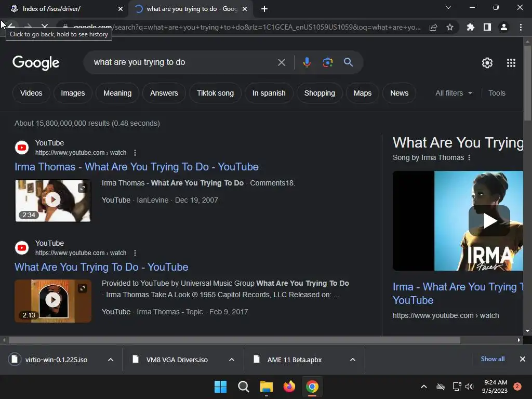This screenshot has width=532, height=399.
Task: Select the In spanish filter chip
Action: point(269,93)
